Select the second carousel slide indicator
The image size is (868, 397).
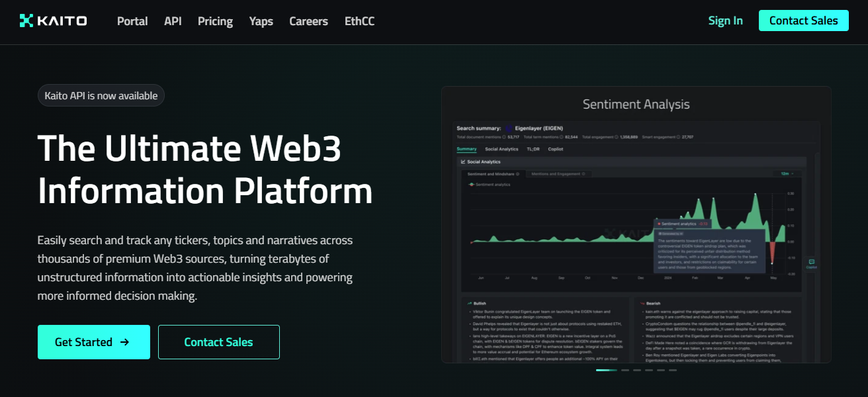625,370
